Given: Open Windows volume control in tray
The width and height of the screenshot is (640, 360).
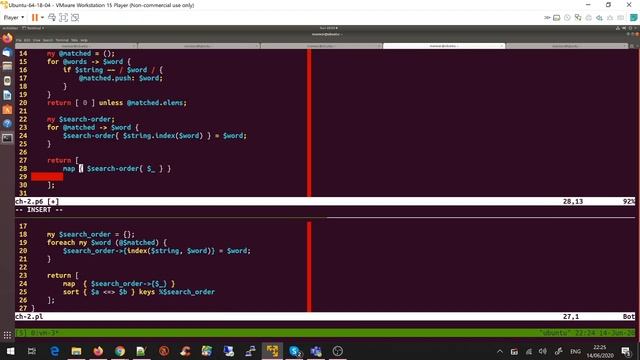Looking at the screenshot, I should pos(542,351).
